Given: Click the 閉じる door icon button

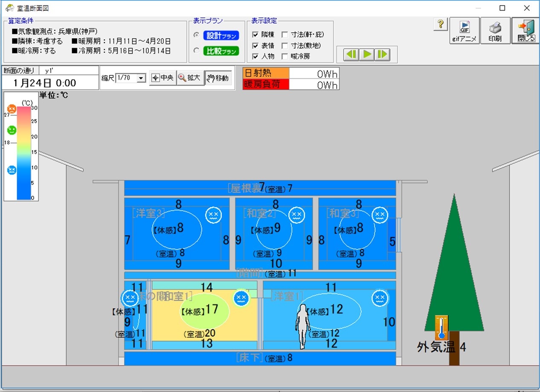Looking at the screenshot, I should (525, 30).
